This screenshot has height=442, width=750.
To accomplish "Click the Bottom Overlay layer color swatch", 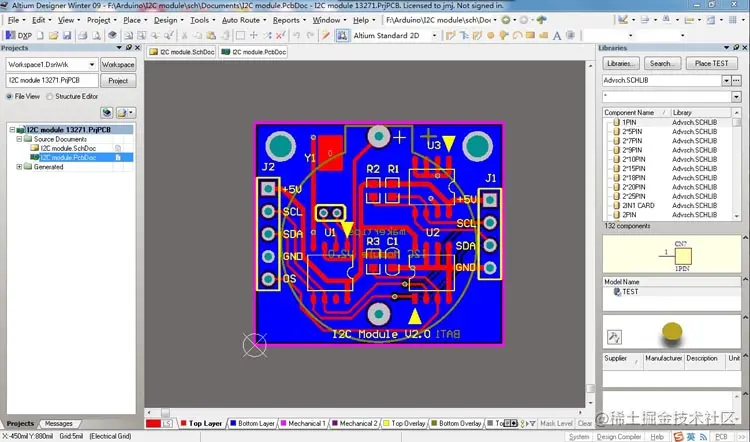I will click(434, 423).
